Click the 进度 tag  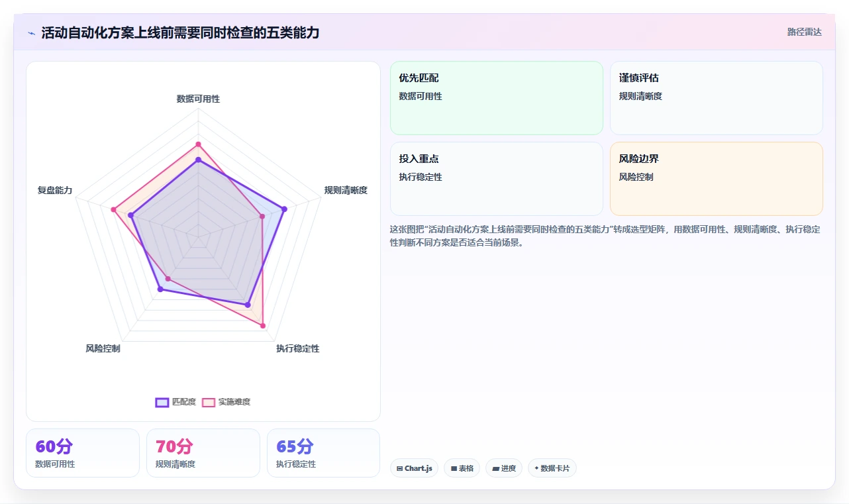504,468
